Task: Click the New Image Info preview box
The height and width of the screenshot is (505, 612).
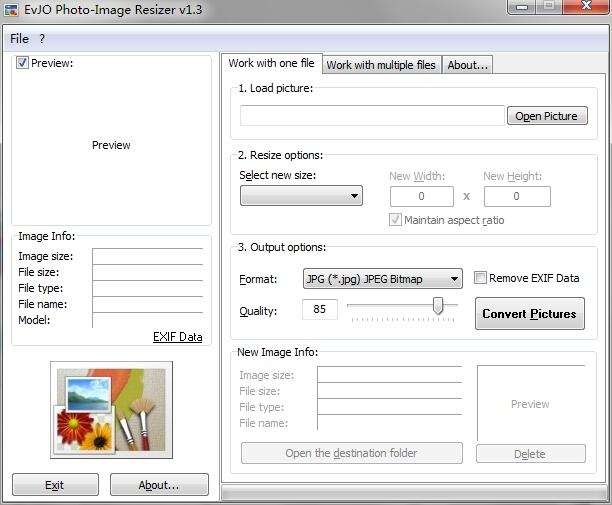Action: tap(530, 403)
